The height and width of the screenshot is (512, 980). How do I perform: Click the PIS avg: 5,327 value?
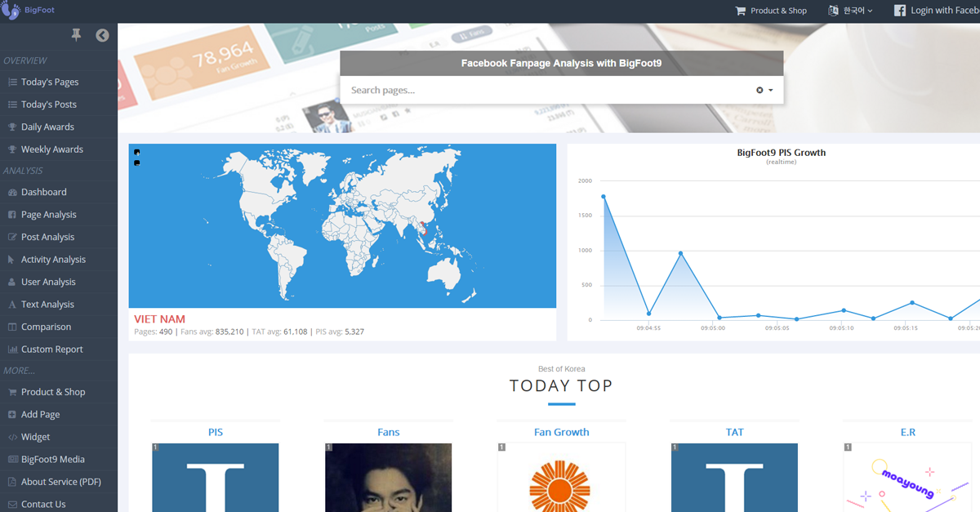(340, 332)
